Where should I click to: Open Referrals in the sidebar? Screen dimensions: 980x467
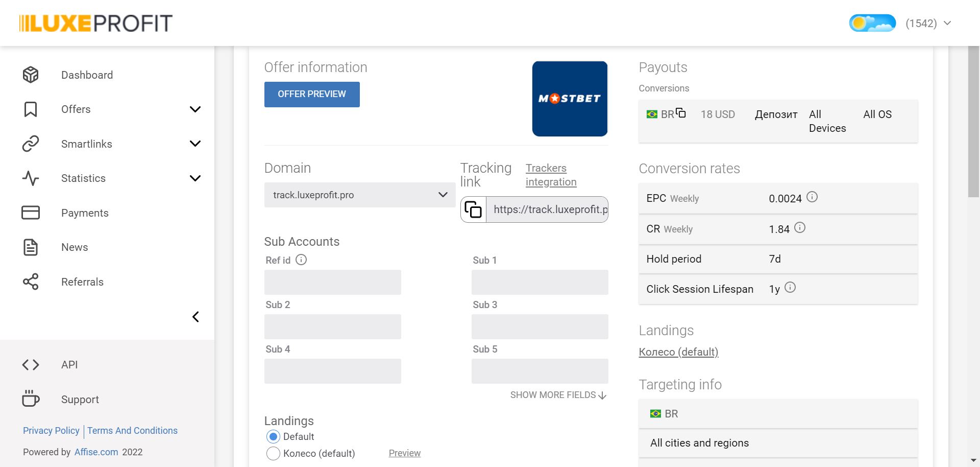tap(82, 282)
